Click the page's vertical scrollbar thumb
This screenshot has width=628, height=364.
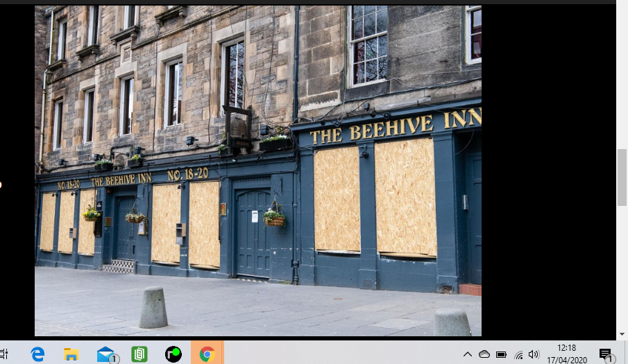click(622, 177)
